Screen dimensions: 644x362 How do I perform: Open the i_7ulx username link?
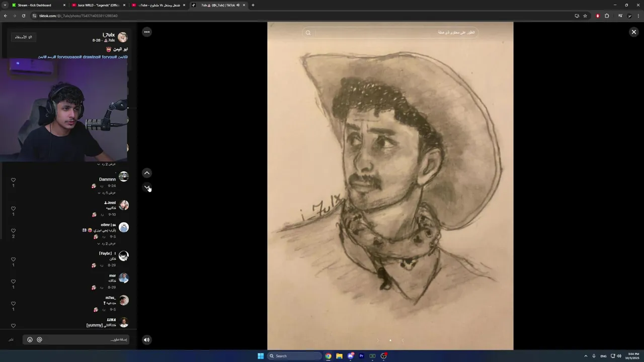(109, 35)
